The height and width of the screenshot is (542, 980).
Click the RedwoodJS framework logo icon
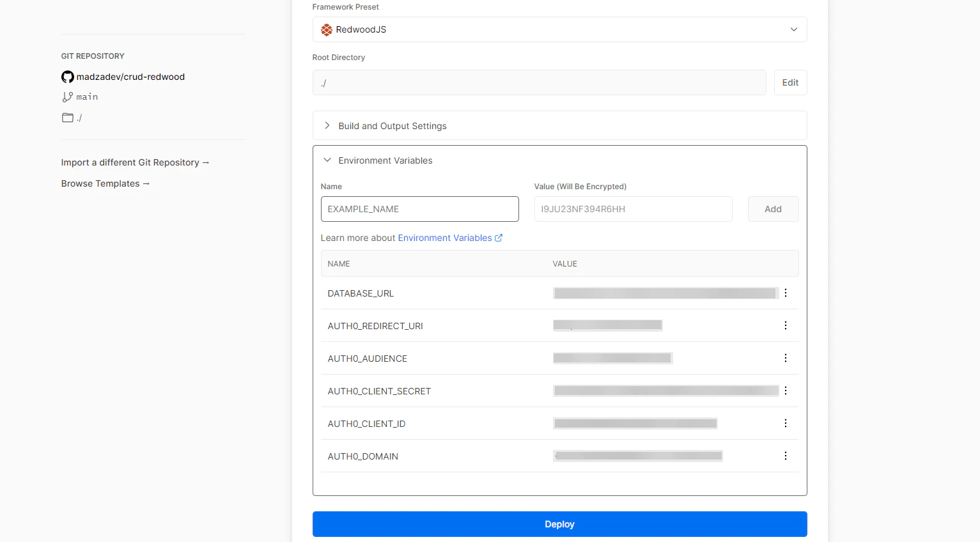click(326, 29)
